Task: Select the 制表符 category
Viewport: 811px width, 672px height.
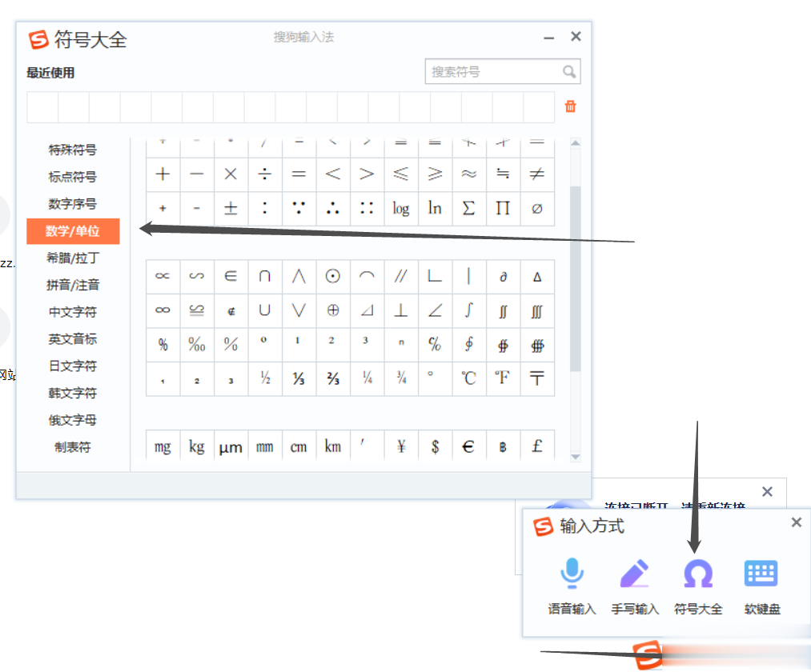Action: (x=73, y=447)
